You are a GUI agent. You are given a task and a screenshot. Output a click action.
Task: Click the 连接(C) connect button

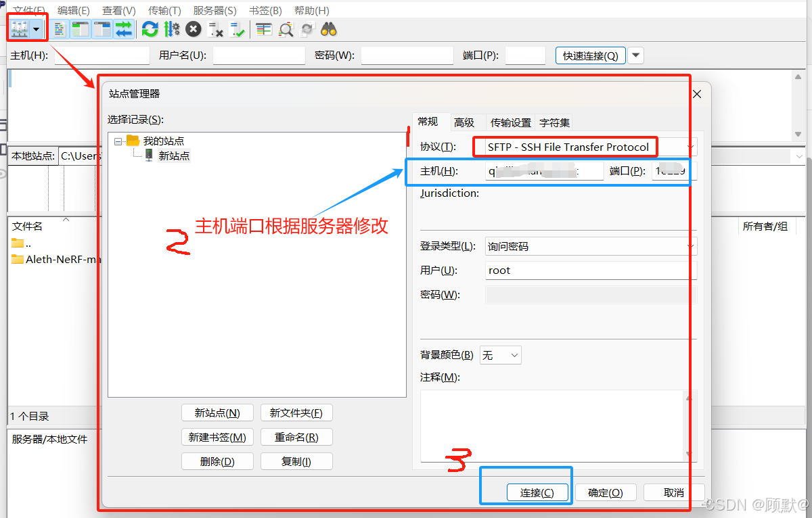(537, 493)
